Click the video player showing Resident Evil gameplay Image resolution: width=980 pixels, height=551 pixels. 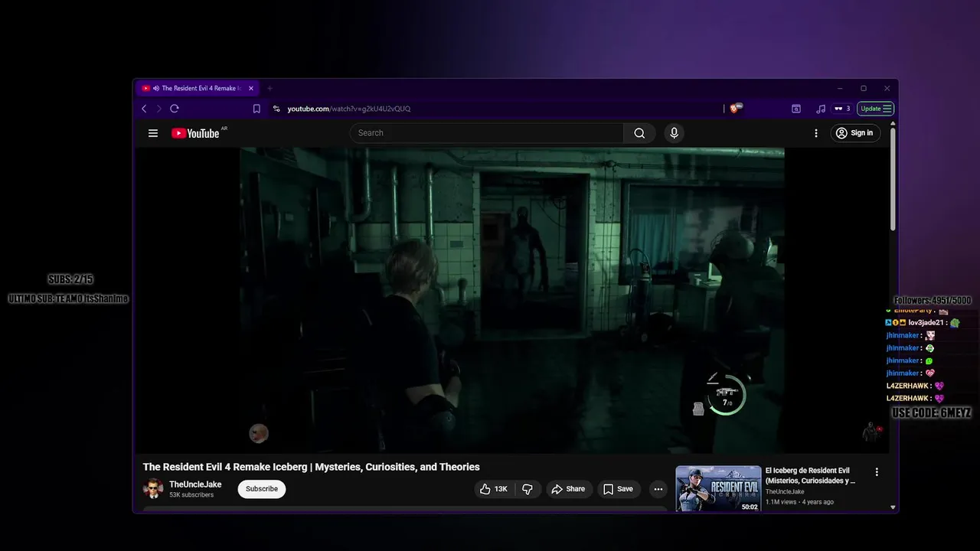point(512,300)
